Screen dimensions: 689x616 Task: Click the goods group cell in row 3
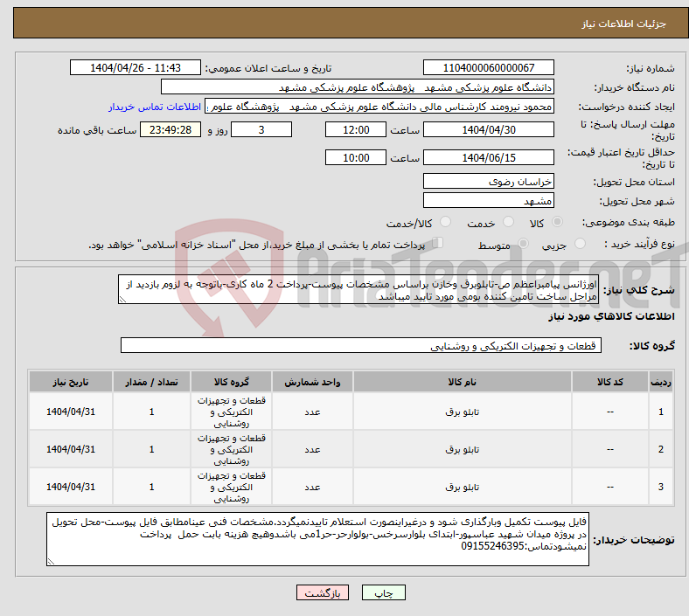(232, 487)
